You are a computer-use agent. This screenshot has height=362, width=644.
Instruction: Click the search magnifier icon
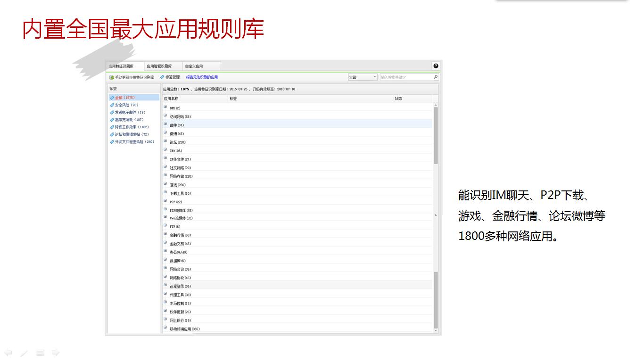pyautogui.click(x=435, y=77)
